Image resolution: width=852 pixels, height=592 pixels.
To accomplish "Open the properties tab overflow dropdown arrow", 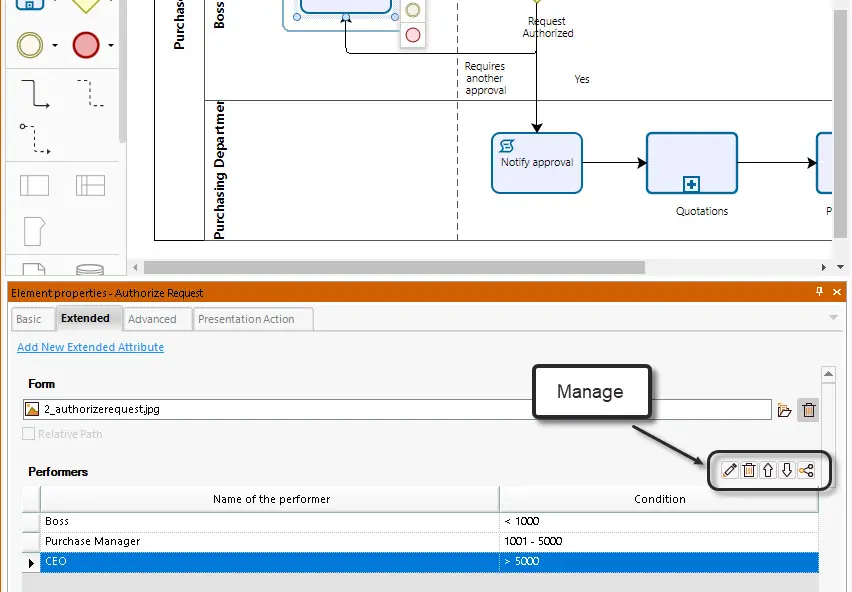I will 834,317.
